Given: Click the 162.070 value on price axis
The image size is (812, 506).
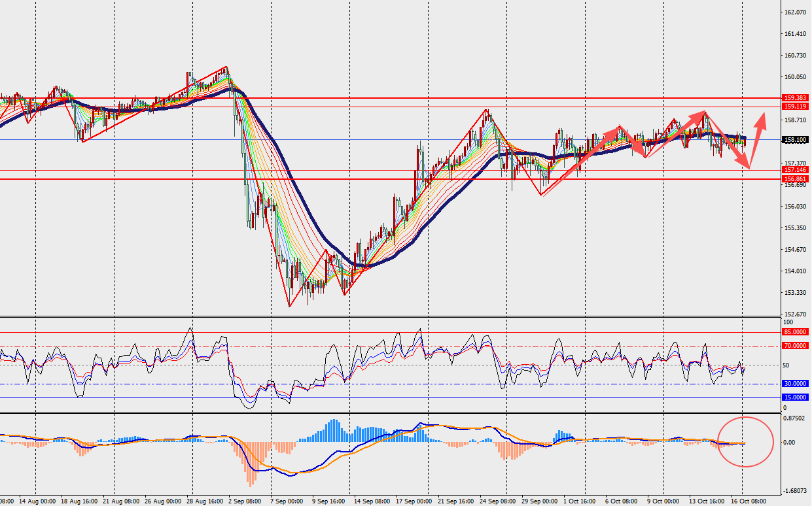Looking at the screenshot, I should tap(796, 12).
